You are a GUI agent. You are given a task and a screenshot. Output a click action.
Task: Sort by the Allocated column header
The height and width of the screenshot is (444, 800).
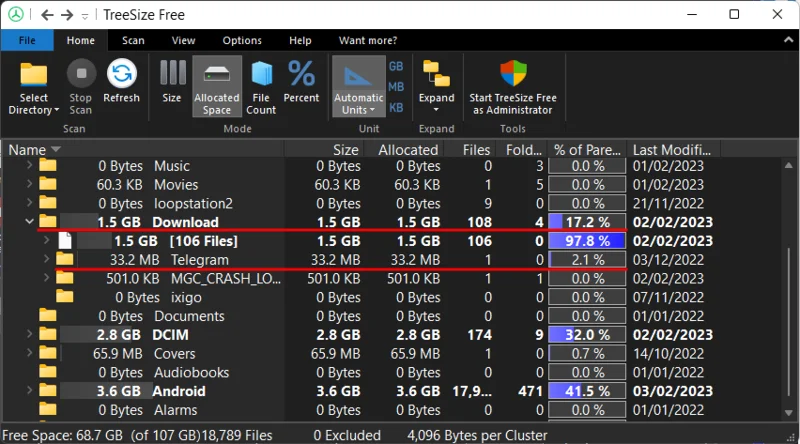(x=403, y=150)
